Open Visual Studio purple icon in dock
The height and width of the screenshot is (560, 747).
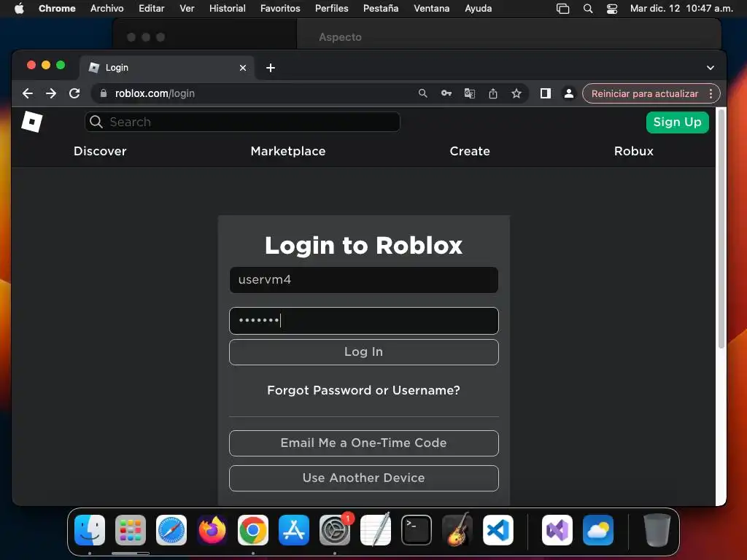557,530
